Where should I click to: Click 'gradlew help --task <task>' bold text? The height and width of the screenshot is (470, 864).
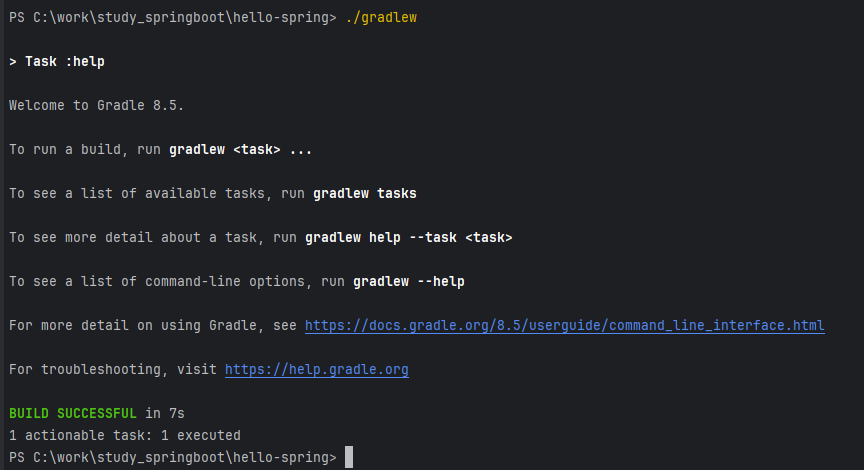409,237
